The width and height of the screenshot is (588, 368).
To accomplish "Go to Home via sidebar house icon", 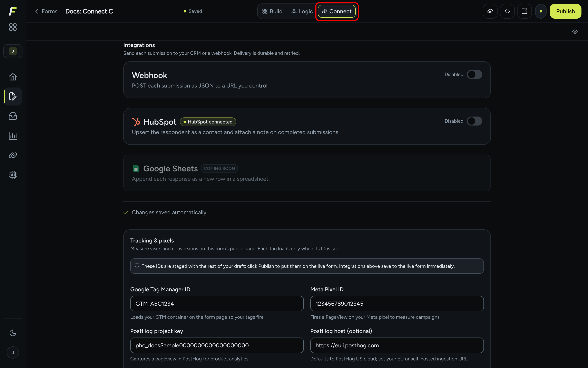I will [x=13, y=77].
